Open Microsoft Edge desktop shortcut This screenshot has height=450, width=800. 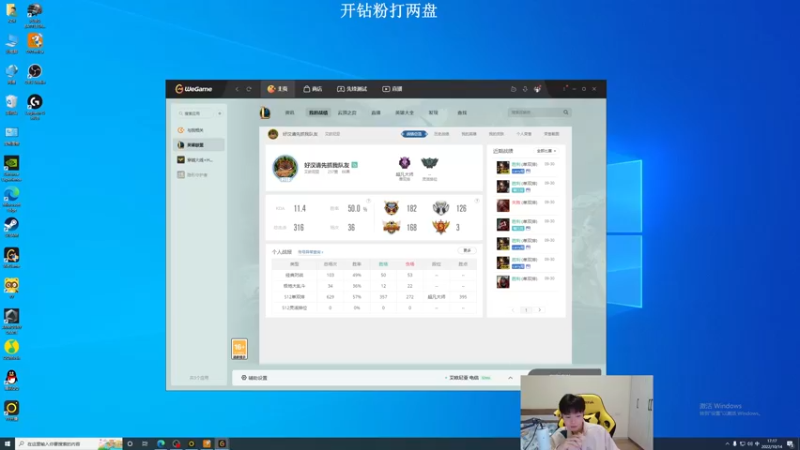click(x=11, y=198)
